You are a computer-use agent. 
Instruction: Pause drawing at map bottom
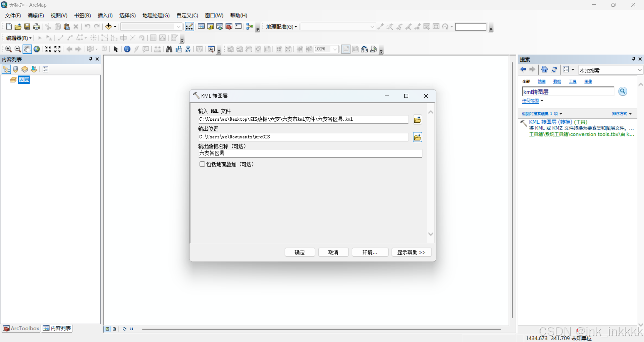(132, 329)
